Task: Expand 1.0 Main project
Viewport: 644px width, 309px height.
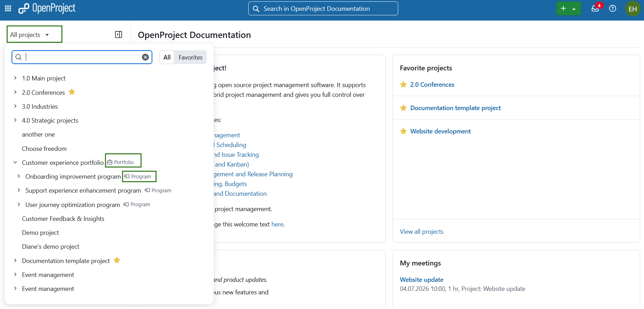Action: pyautogui.click(x=15, y=78)
